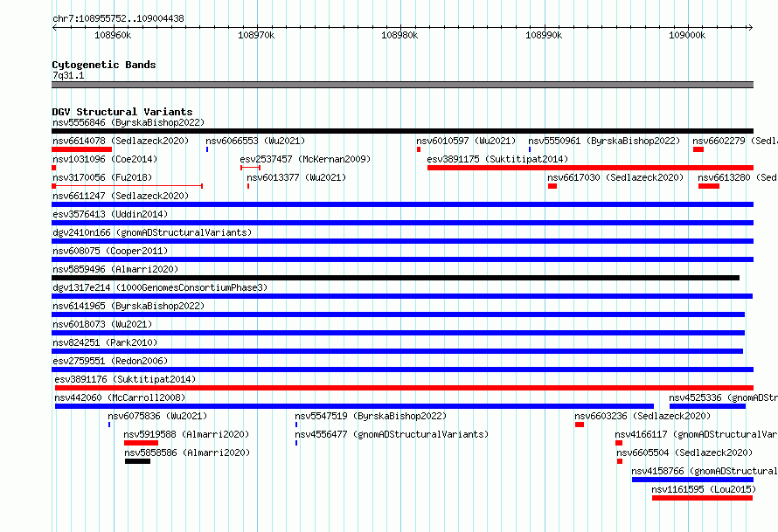Click nsv5858586 (Almarri2020) label
Screen dimensions: 778x532
pyautogui.click(x=187, y=453)
